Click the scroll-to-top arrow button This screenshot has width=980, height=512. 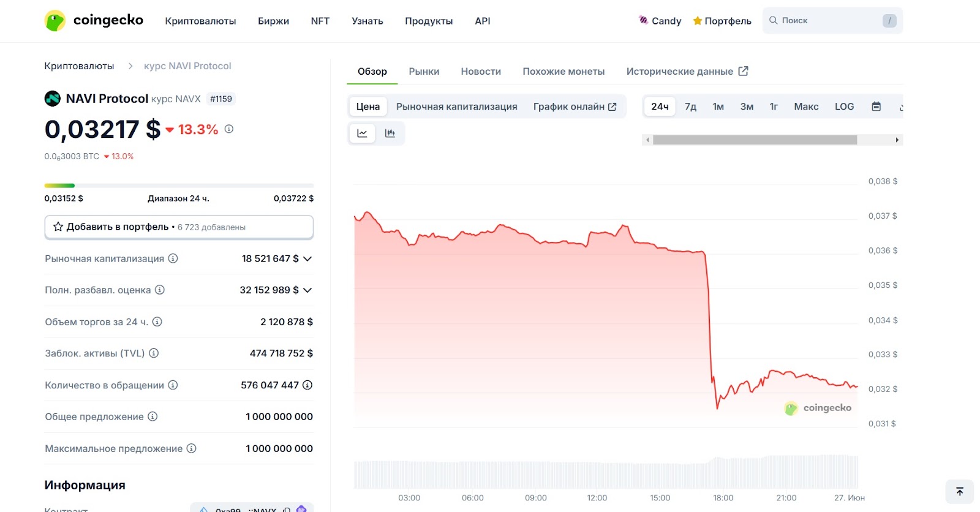[960, 492]
